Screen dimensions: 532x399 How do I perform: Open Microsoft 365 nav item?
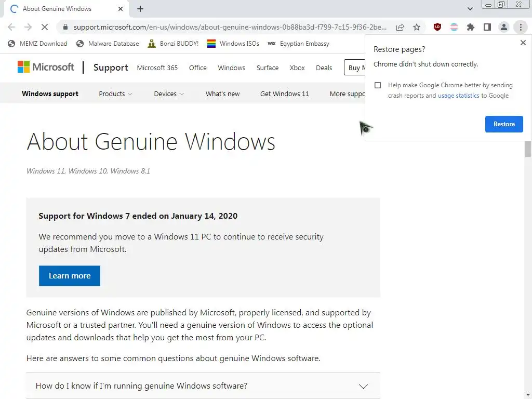pyautogui.click(x=157, y=68)
